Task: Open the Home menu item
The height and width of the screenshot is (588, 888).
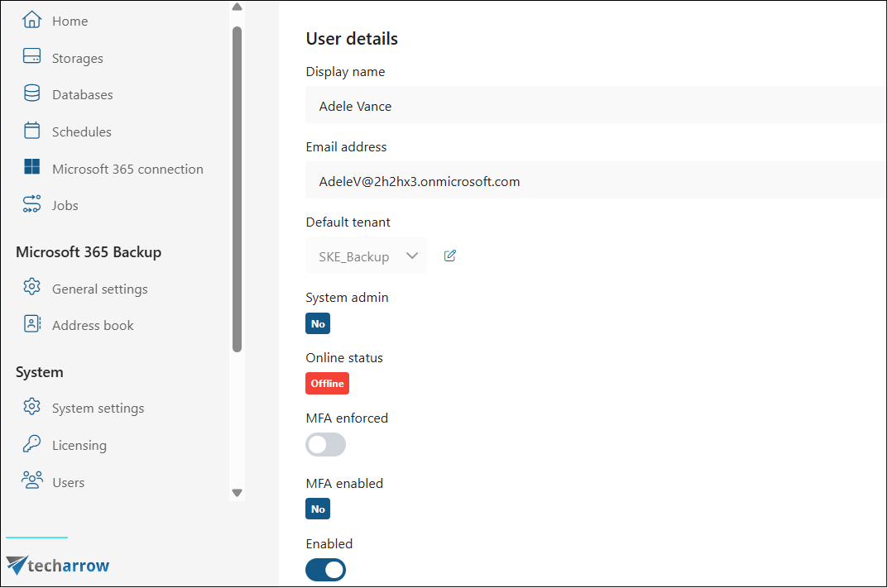Action: tap(70, 21)
